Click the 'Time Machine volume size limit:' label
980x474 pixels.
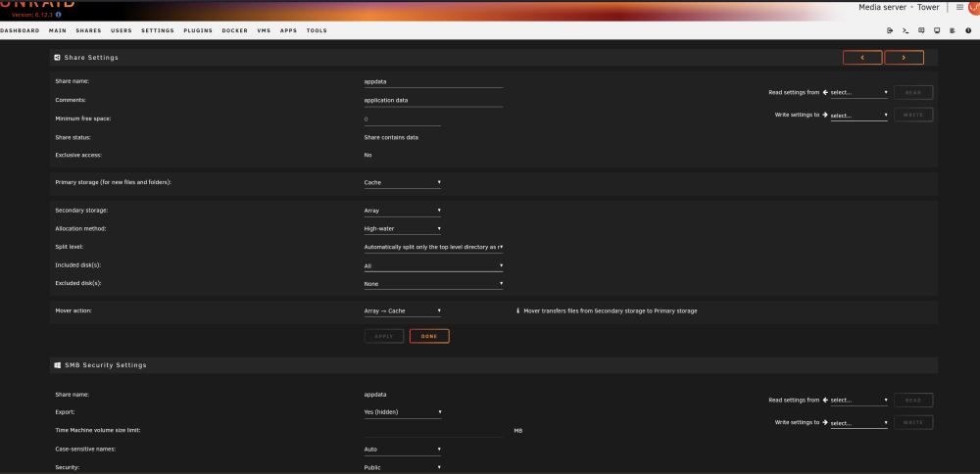point(97,430)
